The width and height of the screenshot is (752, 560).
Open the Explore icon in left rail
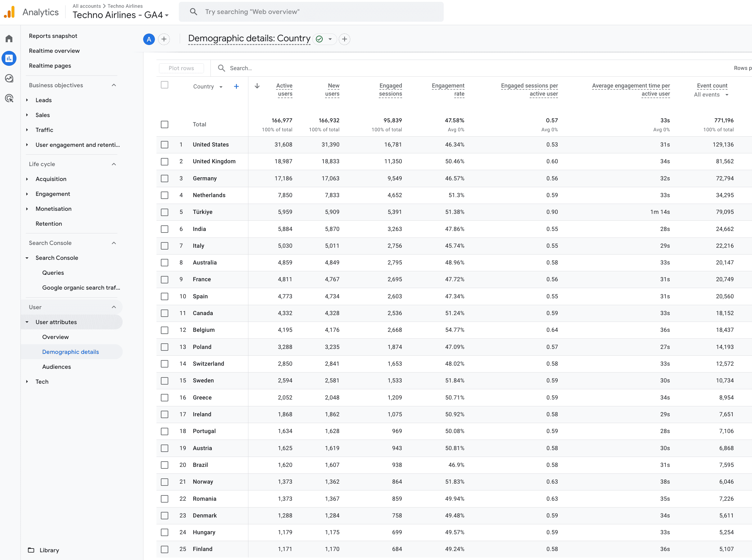9,79
